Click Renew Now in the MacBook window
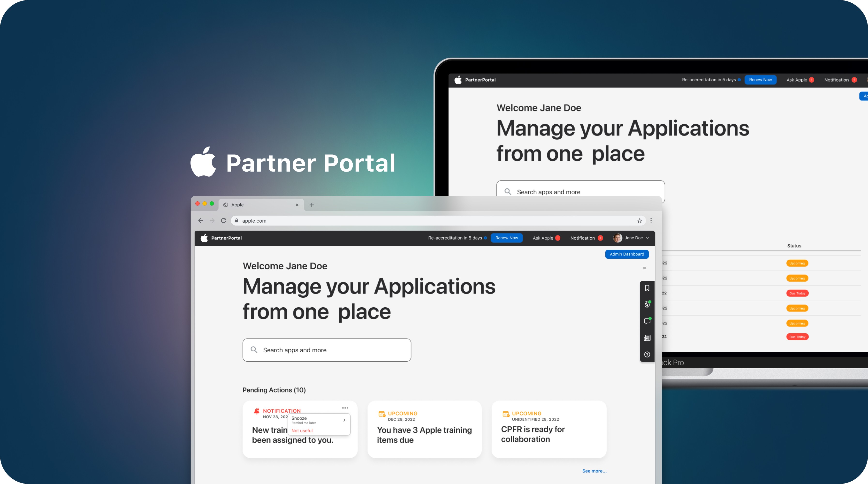The width and height of the screenshot is (868, 484). pos(760,80)
